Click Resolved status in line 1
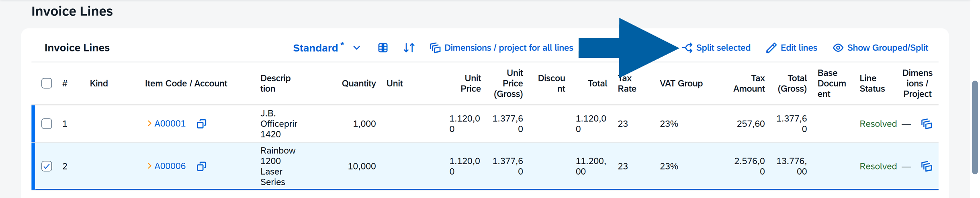 click(x=878, y=124)
